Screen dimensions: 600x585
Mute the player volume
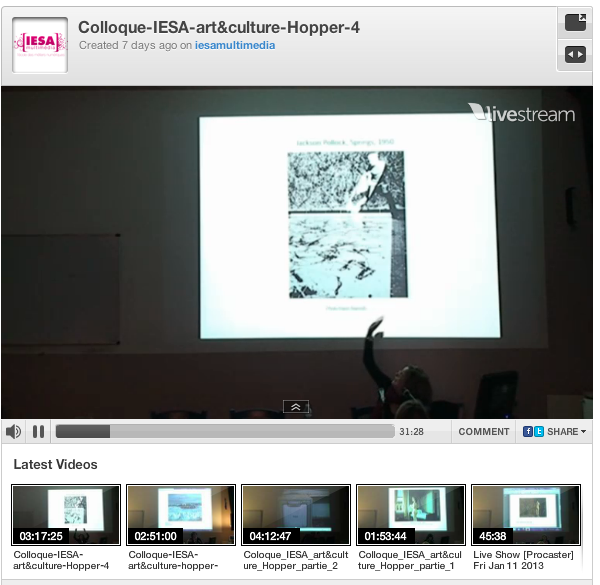(x=13, y=432)
